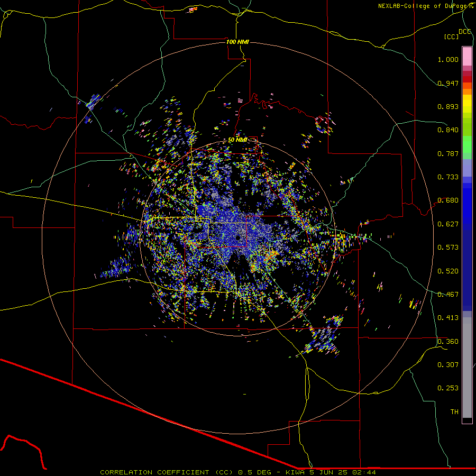Select the 0.467 scale value
Image resolution: width=476 pixels, height=476 pixels.
[x=448, y=295]
